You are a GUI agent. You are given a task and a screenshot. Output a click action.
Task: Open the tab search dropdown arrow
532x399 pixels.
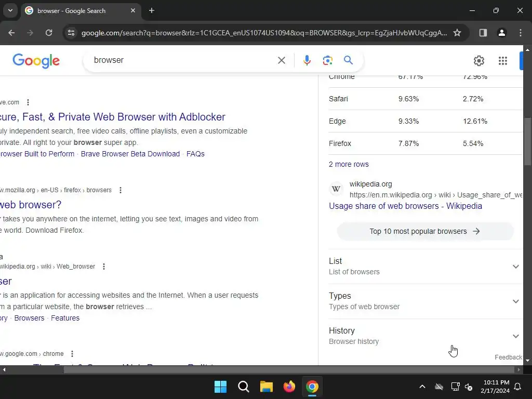(x=10, y=10)
